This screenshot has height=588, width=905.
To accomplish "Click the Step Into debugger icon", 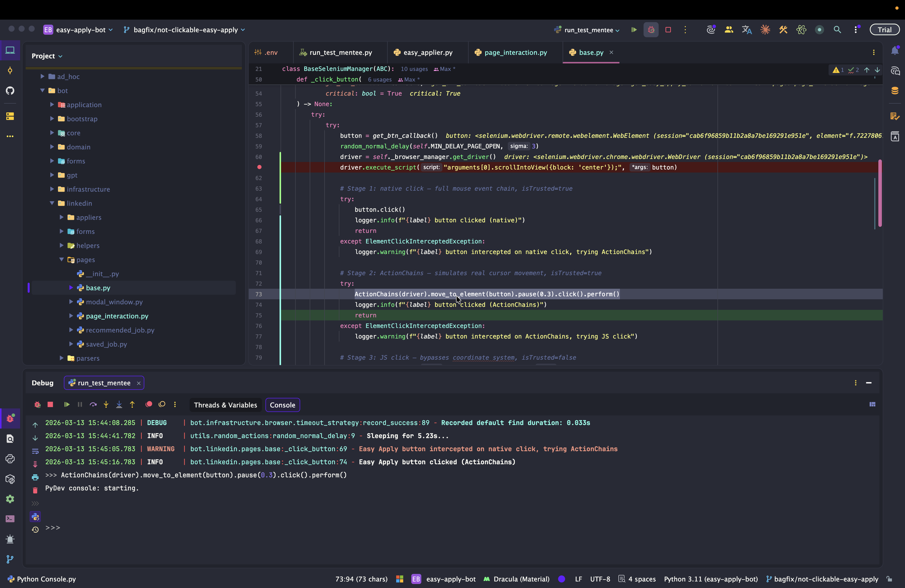I will [x=106, y=404].
